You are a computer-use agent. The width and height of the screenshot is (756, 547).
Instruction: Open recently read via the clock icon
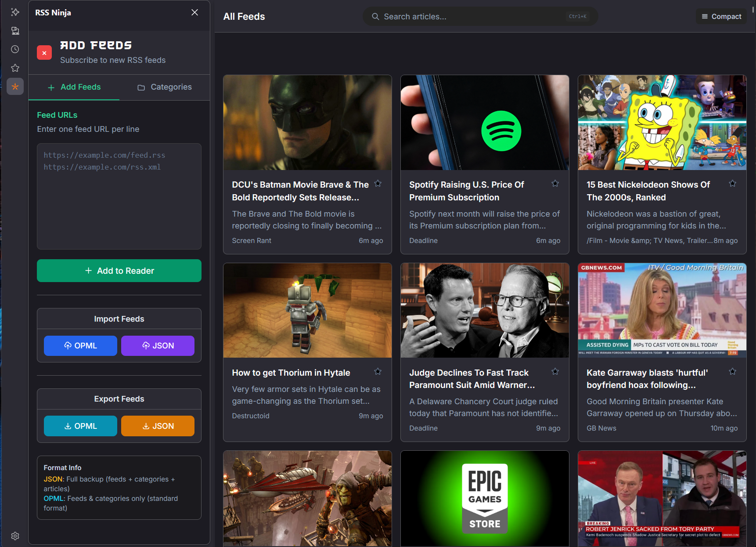(x=15, y=49)
